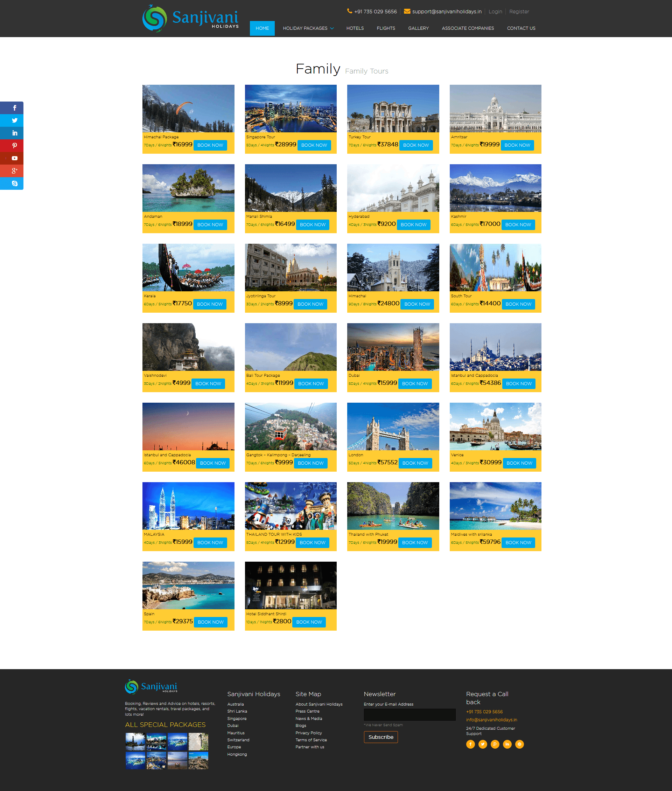The width and height of the screenshot is (672, 791).
Task: Click footer orange LinkedIn circle icon
Action: click(507, 744)
